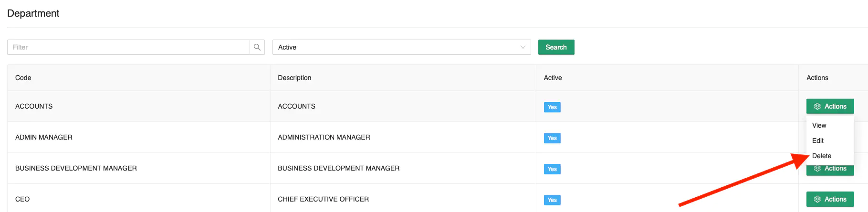Click the Filter text input field
Screen dimensions: 868x212
129,47
